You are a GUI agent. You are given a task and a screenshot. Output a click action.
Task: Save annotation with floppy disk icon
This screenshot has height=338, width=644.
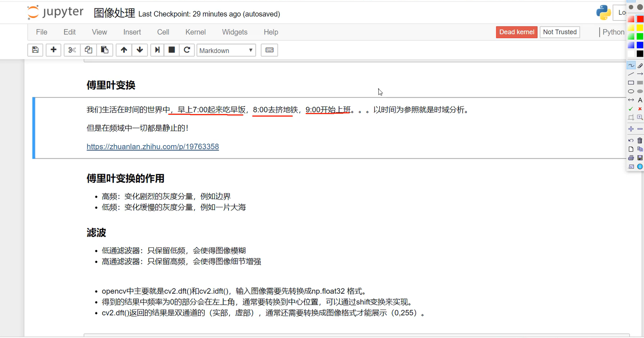(640, 158)
